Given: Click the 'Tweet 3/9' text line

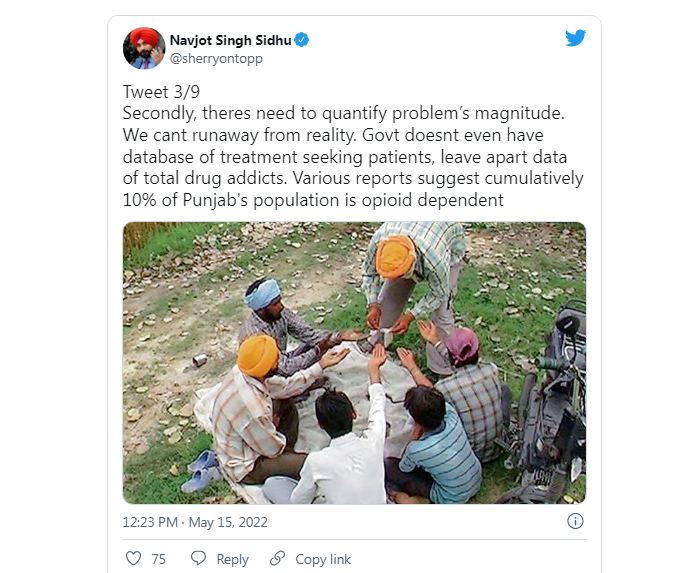Looking at the screenshot, I should (161, 92).
